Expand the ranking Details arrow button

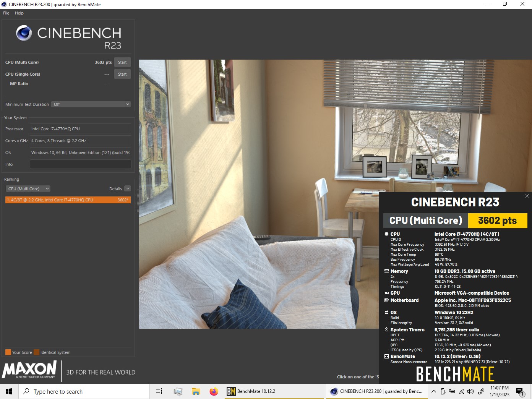point(128,189)
